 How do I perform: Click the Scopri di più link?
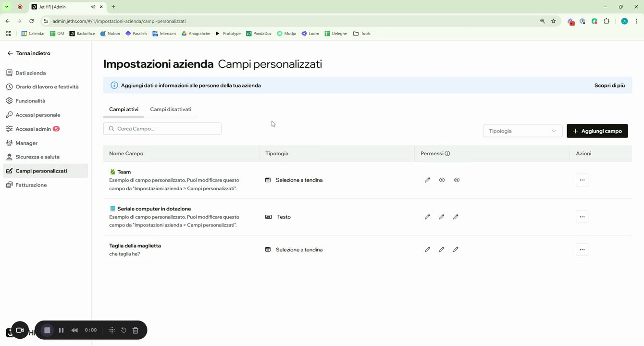tap(609, 86)
